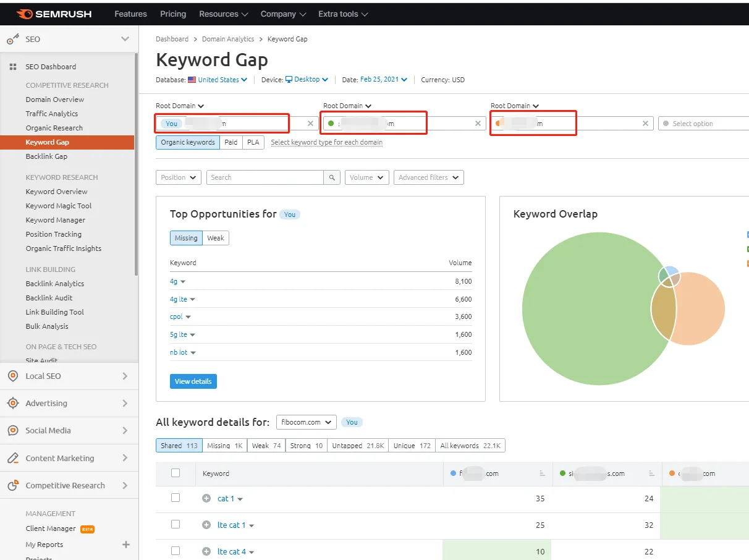This screenshot has height=560, width=749.
Task: Click the search magnifier button
Action: [x=332, y=177]
